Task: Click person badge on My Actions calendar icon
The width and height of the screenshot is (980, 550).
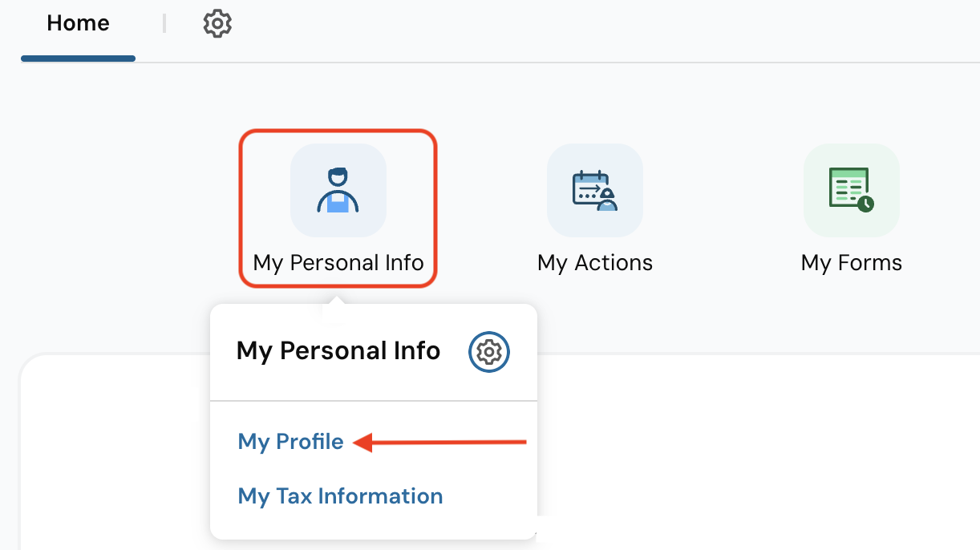Action: 608,199
